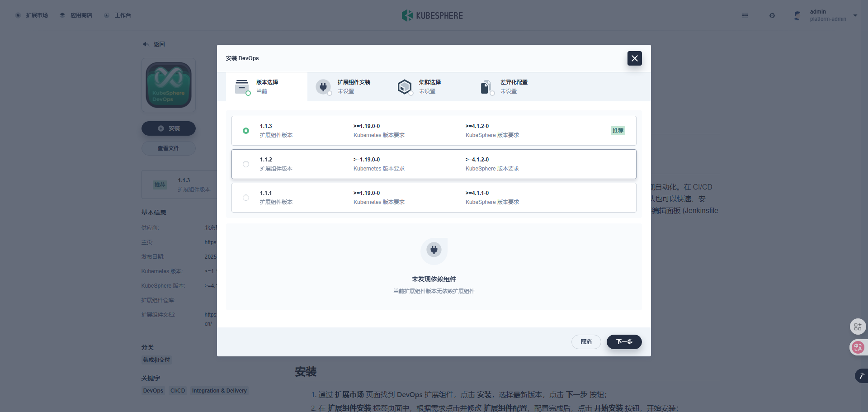The image size is (868, 412).
Task: Click the 集成和交付 category tag
Action: tap(156, 360)
